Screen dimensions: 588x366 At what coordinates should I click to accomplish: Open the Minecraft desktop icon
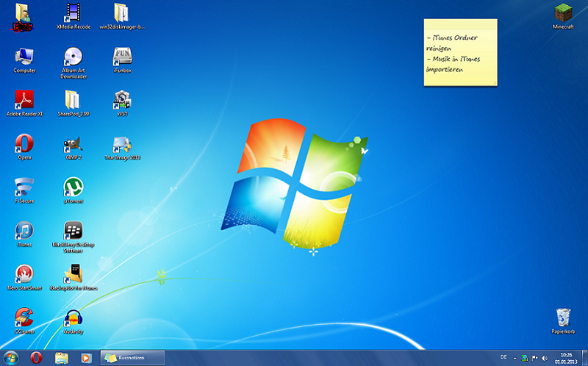(563, 15)
